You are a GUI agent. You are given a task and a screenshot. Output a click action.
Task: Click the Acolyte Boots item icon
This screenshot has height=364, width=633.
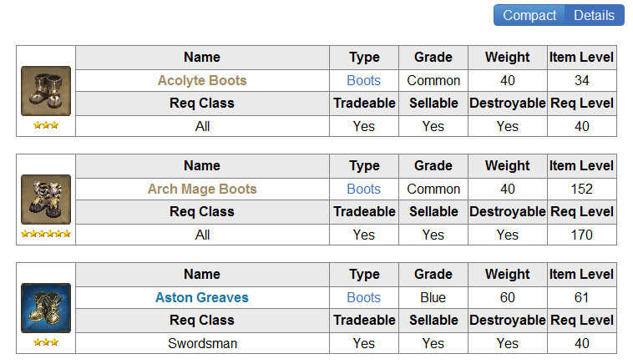pos(46,91)
